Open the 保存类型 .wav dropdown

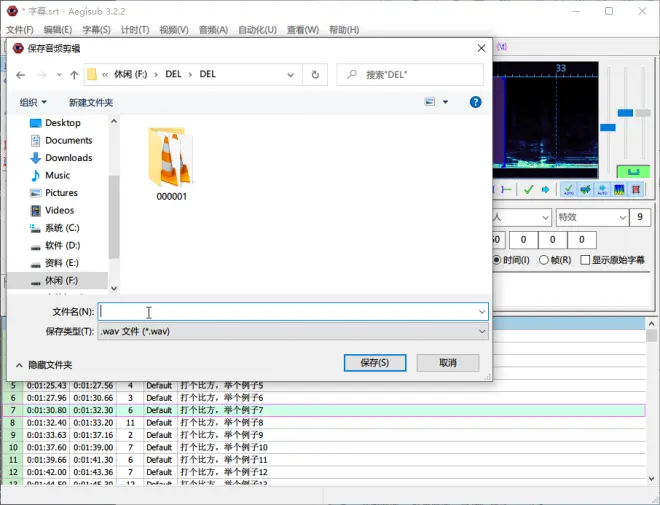coord(293,332)
